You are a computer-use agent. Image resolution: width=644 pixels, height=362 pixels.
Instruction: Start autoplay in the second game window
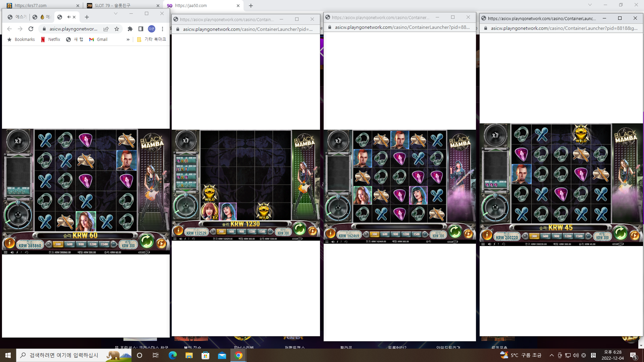pos(312,231)
